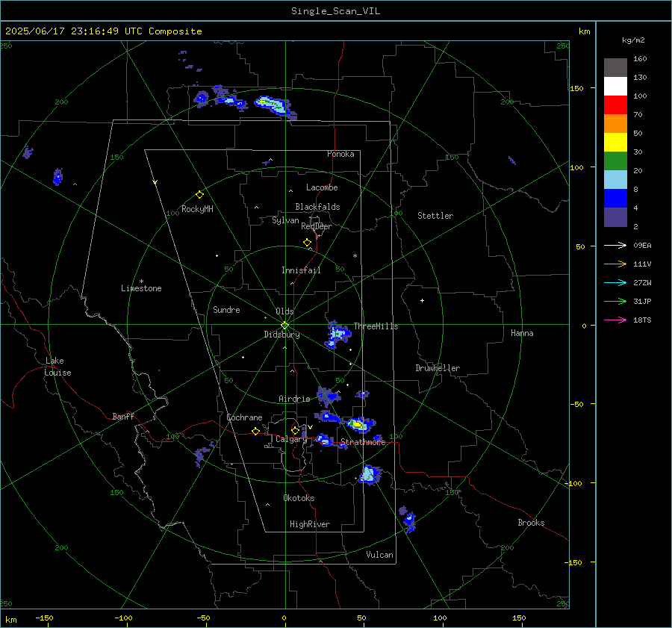Screen dimensions: 672x628
Task: Click the Olds town label
Action: click(x=284, y=311)
